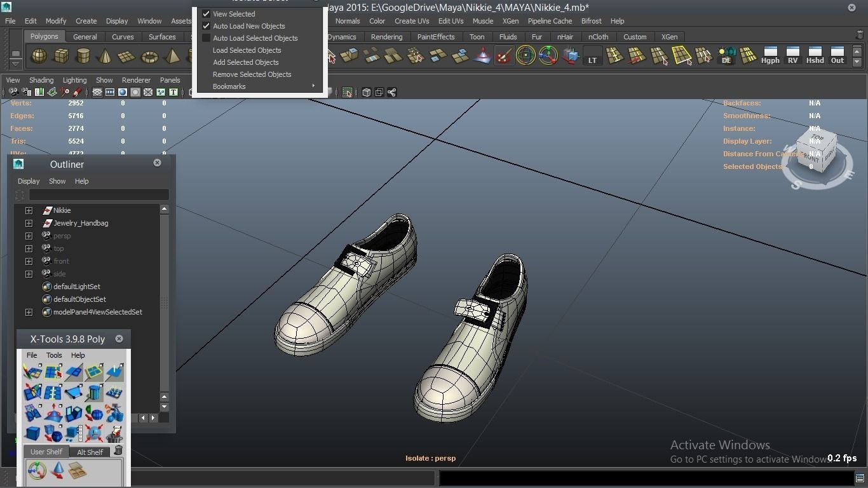
Task: Expand the Jewelry_Handbag node in Outliner
Action: (x=29, y=223)
